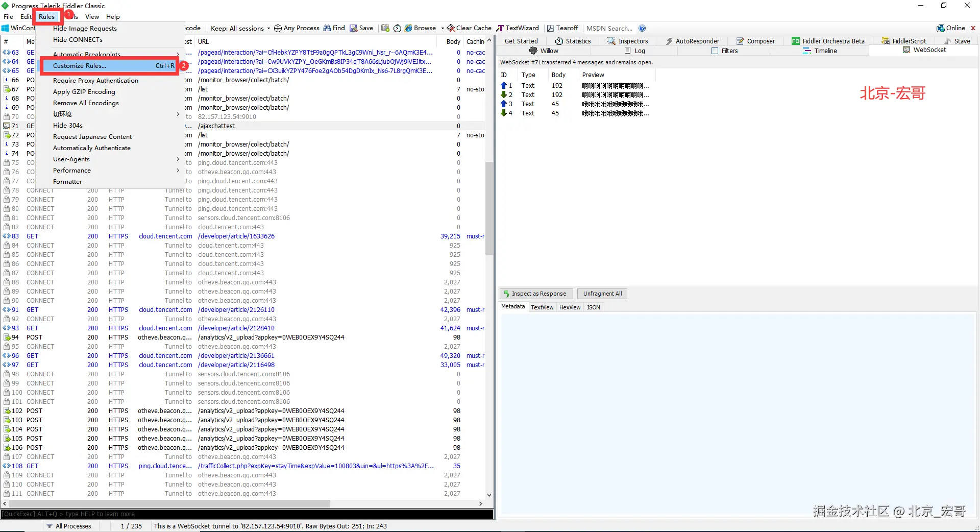Toggle Hide 304s rule
Viewport: 980px width, 532px height.
68,125
